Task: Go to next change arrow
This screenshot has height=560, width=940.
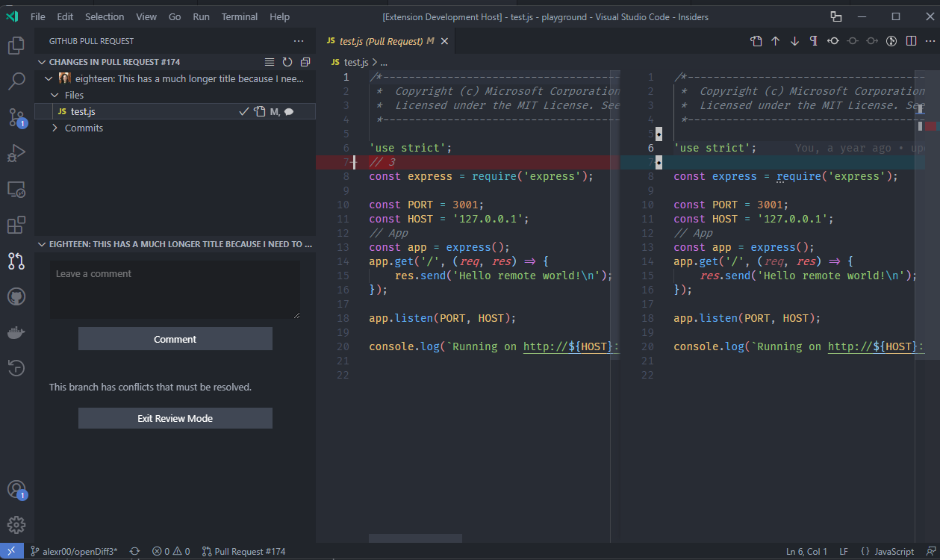Action: click(795, 41)
